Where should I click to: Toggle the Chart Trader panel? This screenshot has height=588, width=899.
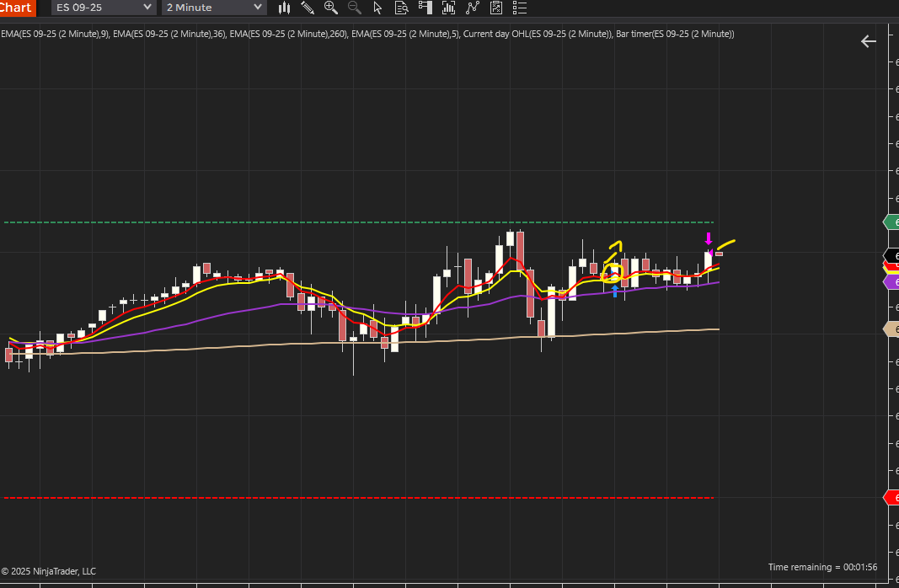tap(425, 8)
